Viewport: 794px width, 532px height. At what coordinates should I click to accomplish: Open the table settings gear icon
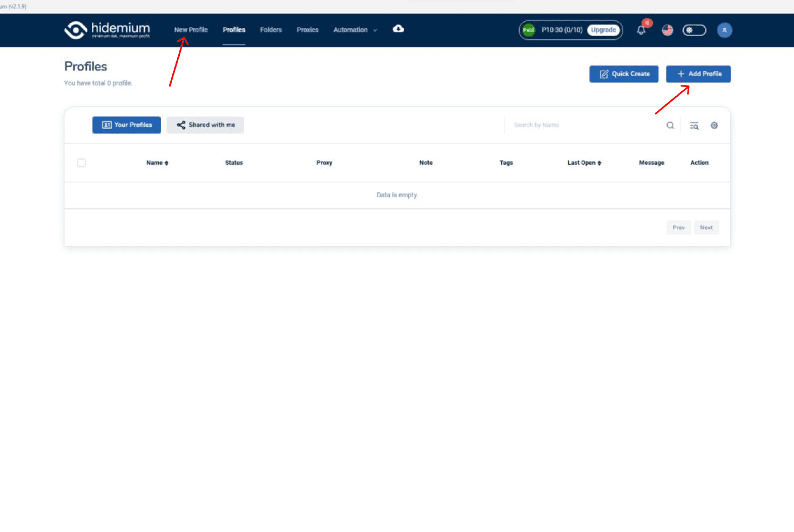pyautogui.click(x=714, y=125)
